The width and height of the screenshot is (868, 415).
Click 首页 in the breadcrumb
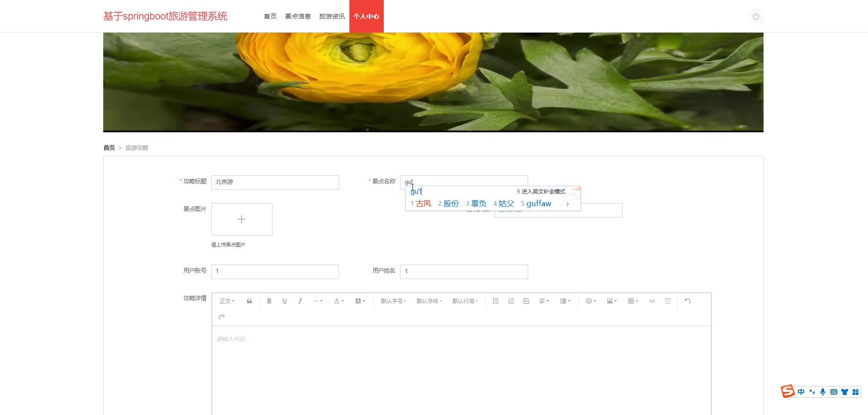(x=109, y=148)
